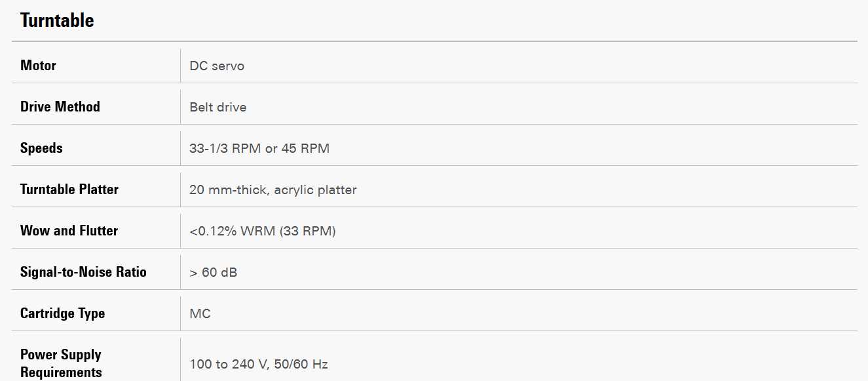
Task: Select the Drive Method label
Action: click(x=60, y=107)
